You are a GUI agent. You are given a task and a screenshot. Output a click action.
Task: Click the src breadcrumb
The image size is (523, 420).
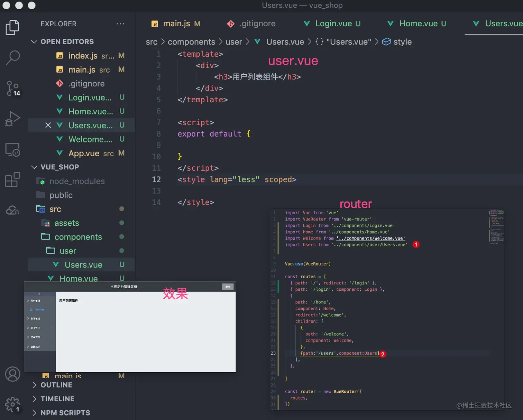point(152,42)
